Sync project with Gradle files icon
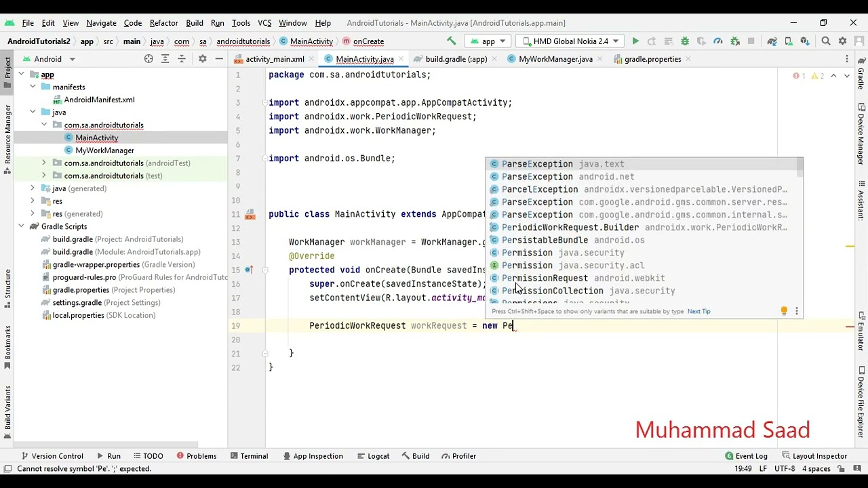This screenshot has width=868, height=488. [x=772, y=41]
